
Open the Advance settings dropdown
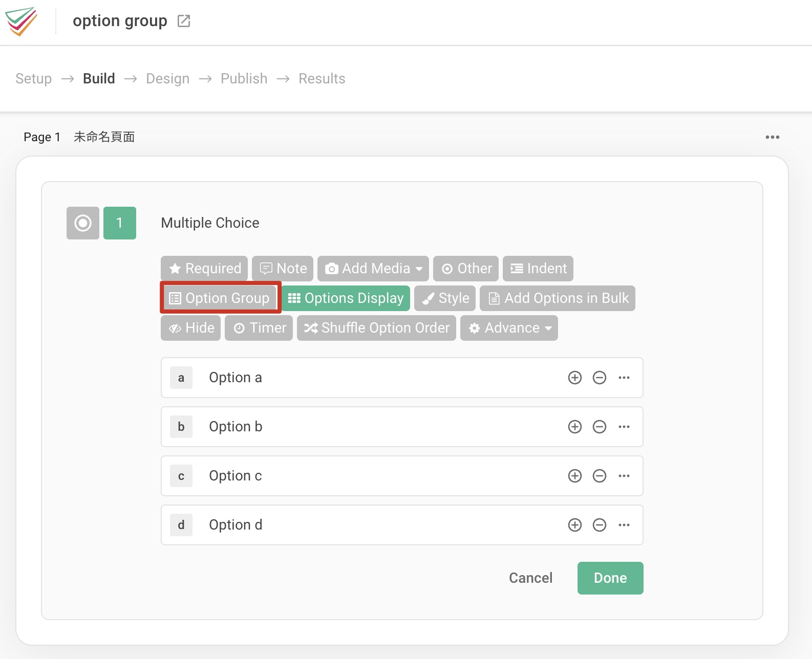508,328
